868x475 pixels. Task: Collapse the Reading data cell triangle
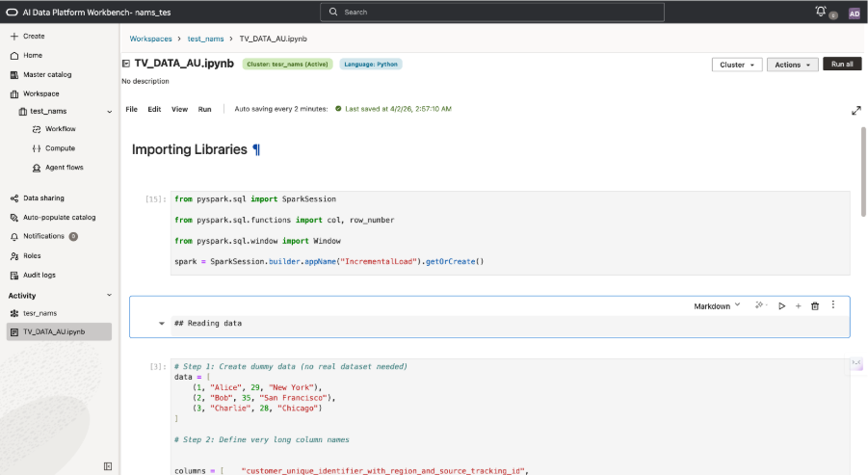[162, 324]
